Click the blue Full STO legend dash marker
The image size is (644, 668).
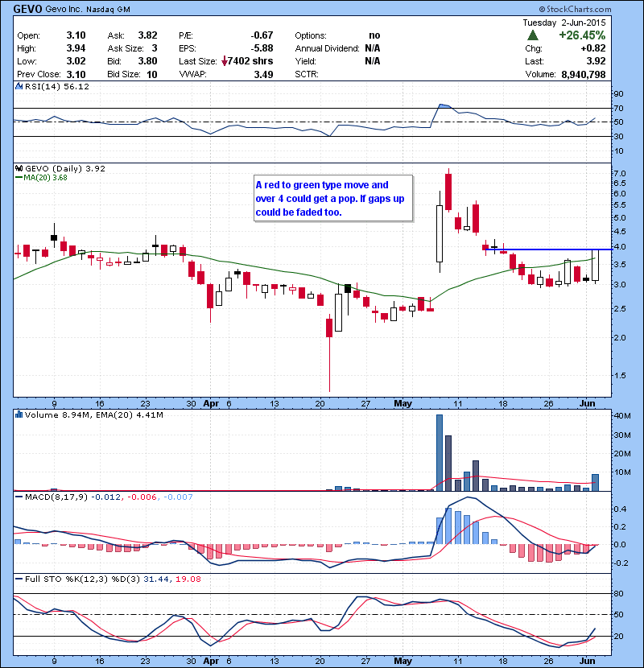19,579
